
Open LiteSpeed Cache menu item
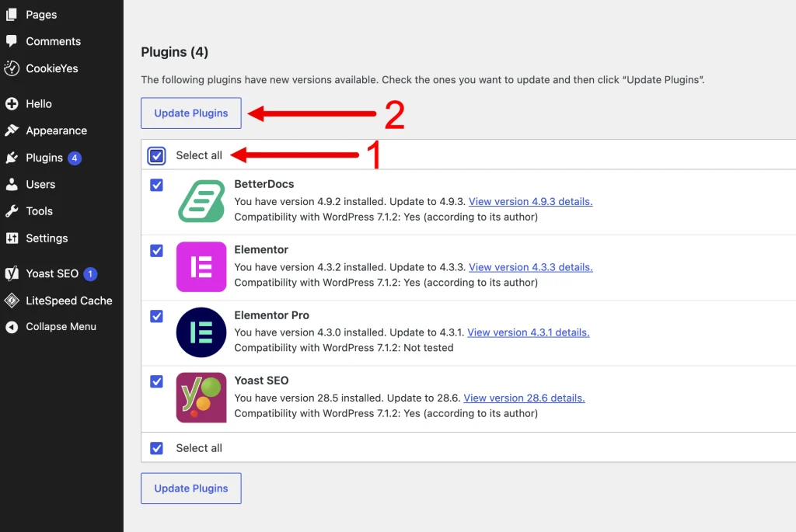[69, 301]
